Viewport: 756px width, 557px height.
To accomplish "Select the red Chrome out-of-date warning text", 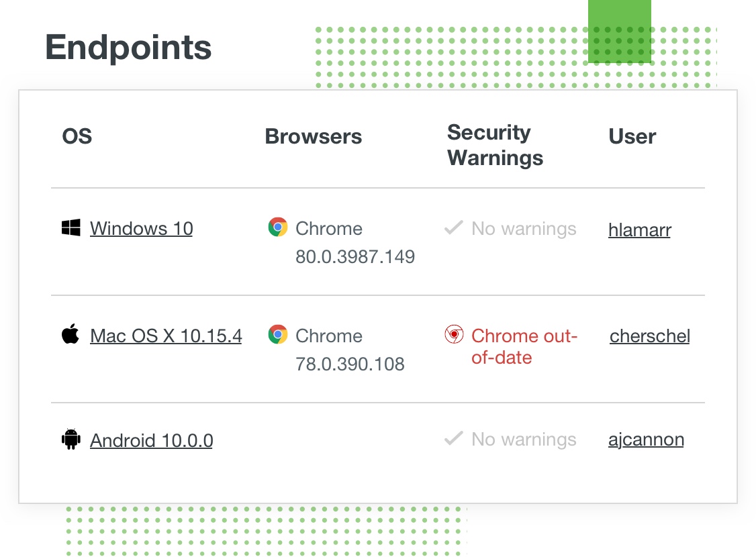I will click(524, 346).
